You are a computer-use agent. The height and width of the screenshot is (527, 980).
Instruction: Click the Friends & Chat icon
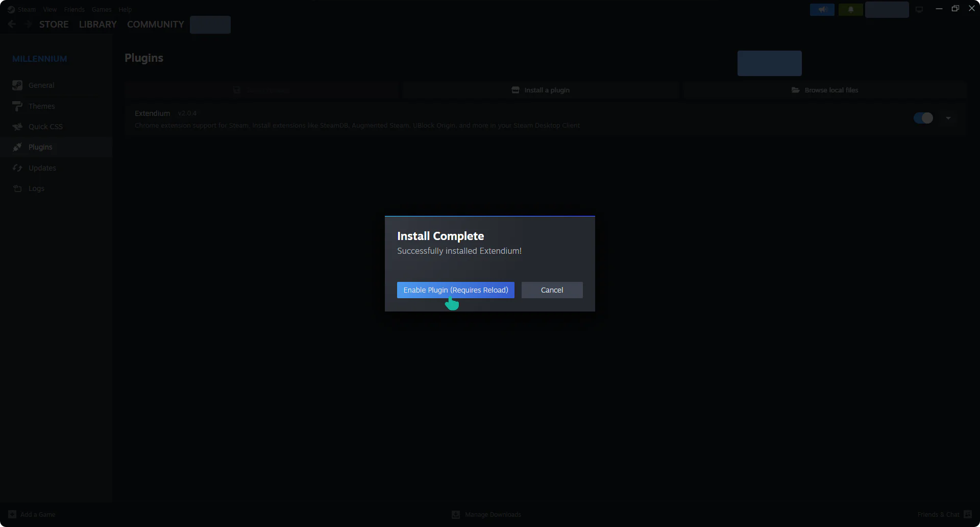point(968,514)
